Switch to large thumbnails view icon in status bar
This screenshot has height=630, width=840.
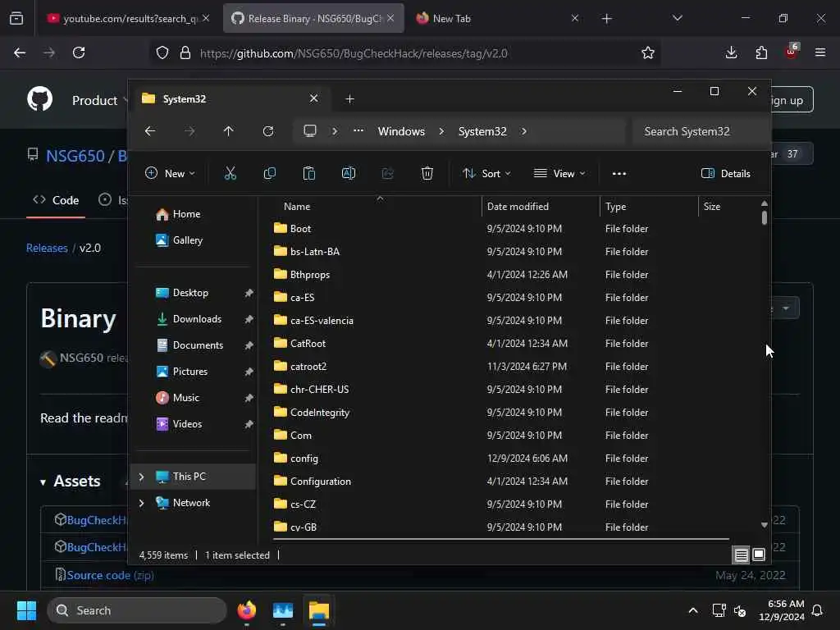(759, 555)
